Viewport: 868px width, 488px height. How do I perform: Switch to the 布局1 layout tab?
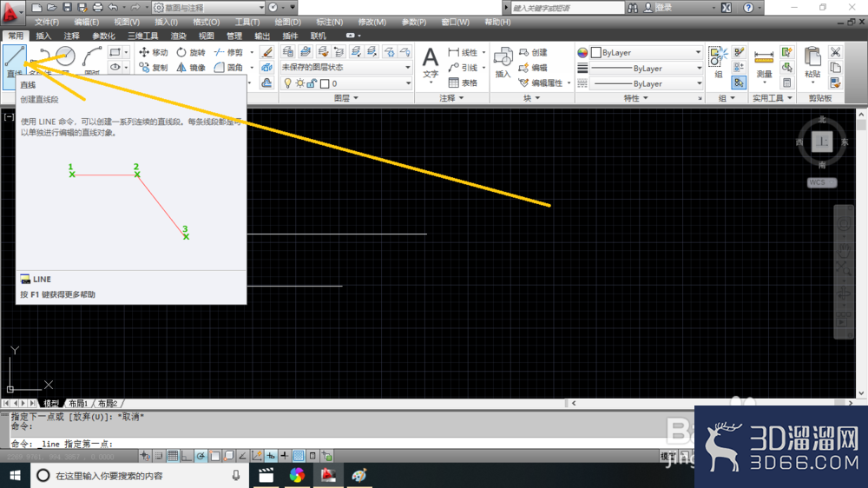[x=79, y=403]
